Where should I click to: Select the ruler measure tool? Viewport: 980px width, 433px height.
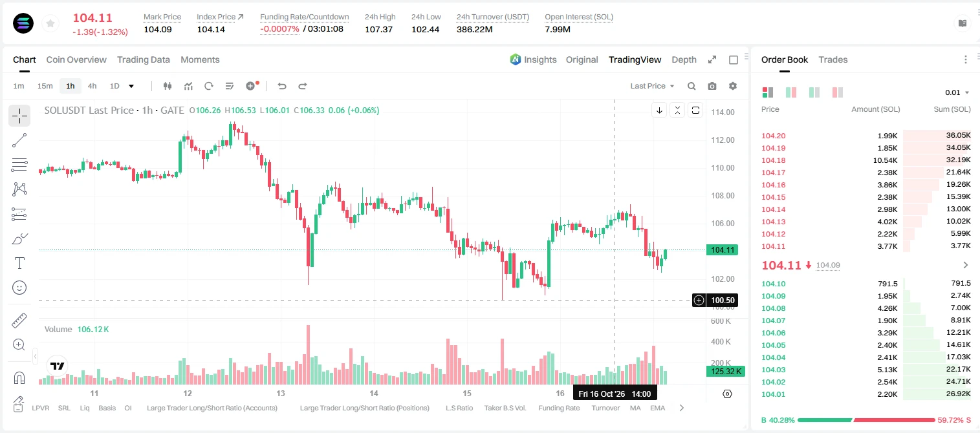[x=19, y=321]
